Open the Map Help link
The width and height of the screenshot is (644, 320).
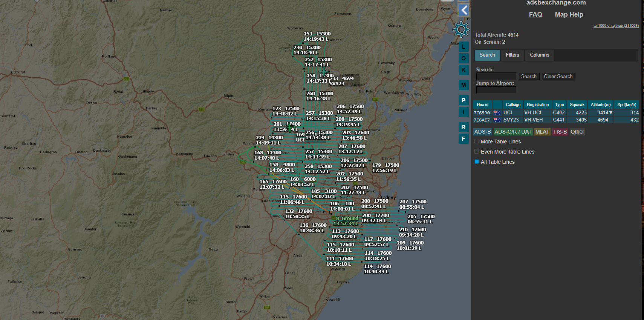pos(569,15)
